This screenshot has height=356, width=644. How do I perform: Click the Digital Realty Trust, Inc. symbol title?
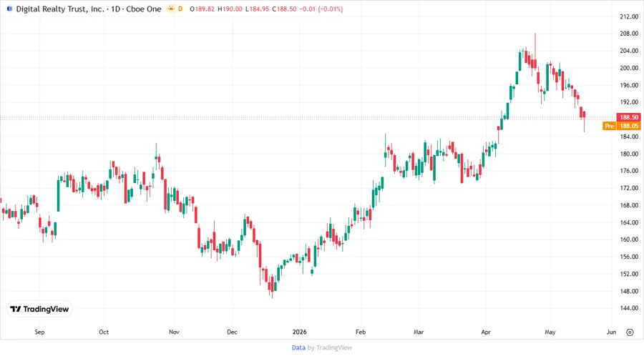point(60,9)
